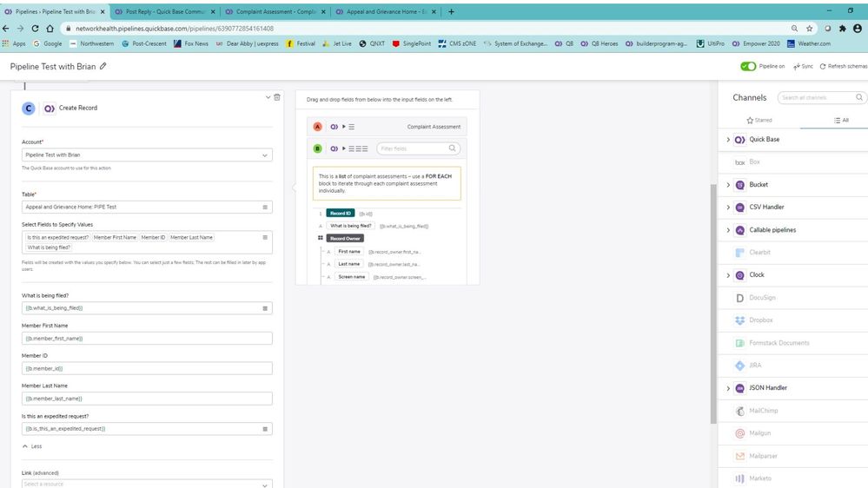
Task: Open the Weather.com bookmark
Action: 809,43
